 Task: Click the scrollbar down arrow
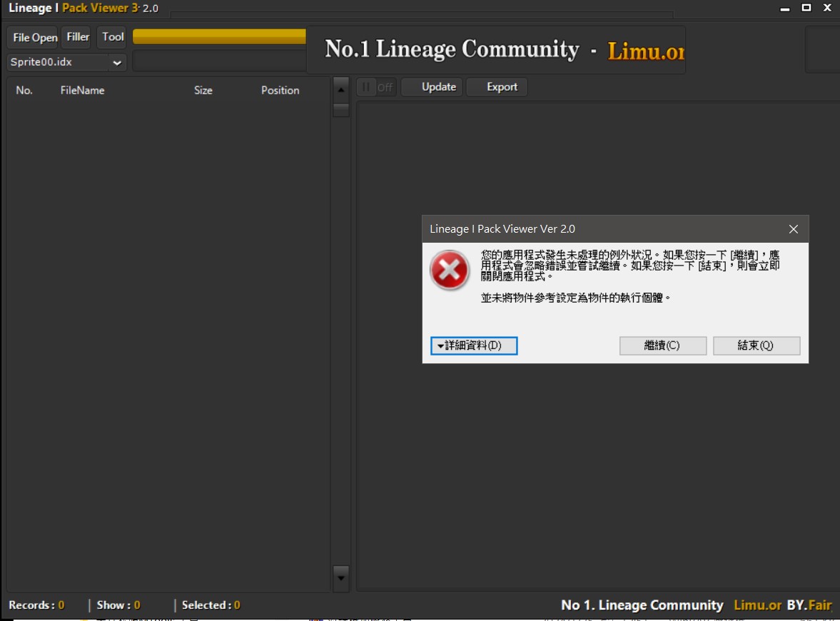[x=341, y=578]
